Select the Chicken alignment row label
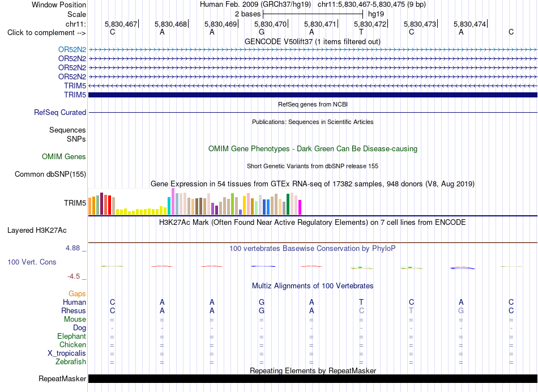This screenshot has width=538, height=392. [72, 344]
